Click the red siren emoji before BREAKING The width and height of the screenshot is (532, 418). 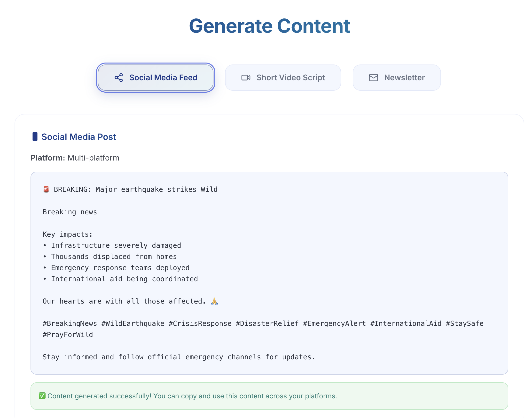tap(46, 189)
